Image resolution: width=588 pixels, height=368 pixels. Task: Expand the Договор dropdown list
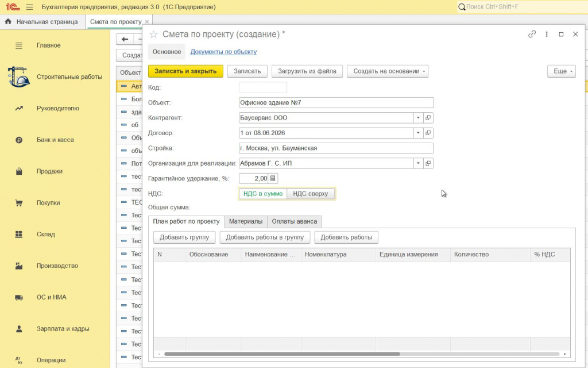pos(418,133)
